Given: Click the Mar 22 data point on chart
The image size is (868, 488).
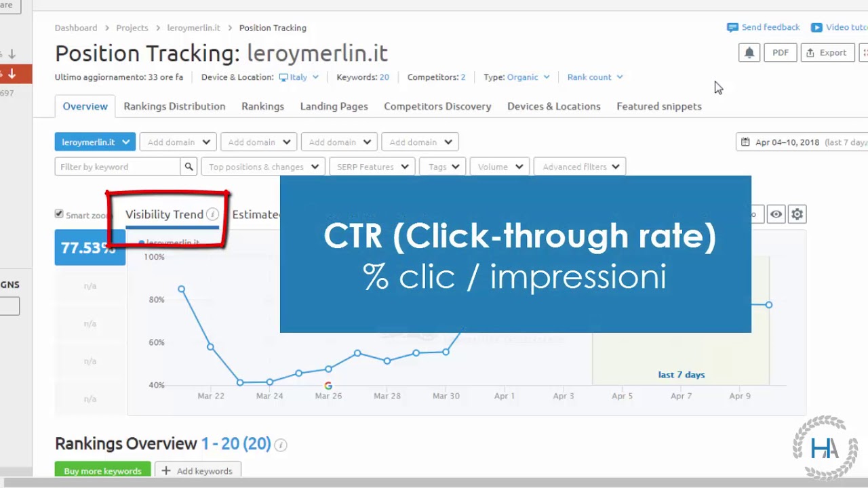Looking at the screenshot, I should [x=211, y=347].
